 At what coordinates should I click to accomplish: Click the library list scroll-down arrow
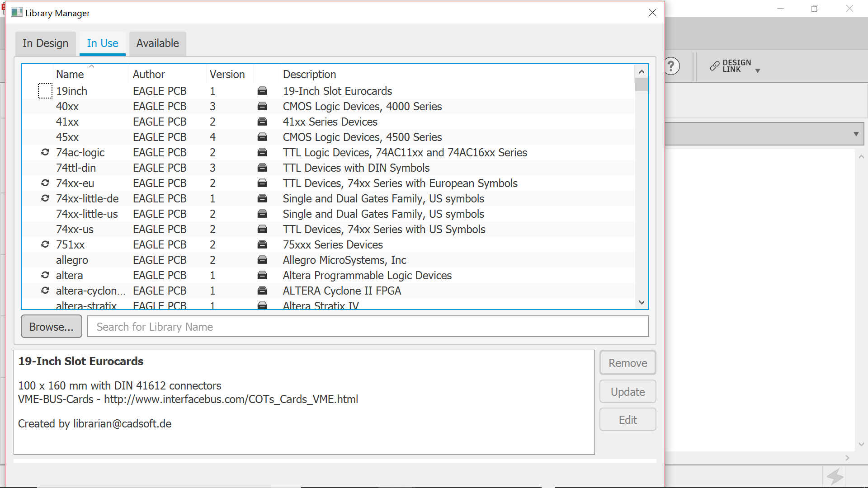[x=641, y=302]
